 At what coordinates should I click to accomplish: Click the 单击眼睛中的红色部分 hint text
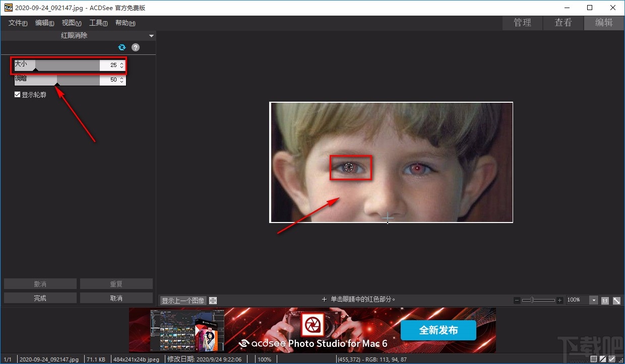tap(363, 300)
